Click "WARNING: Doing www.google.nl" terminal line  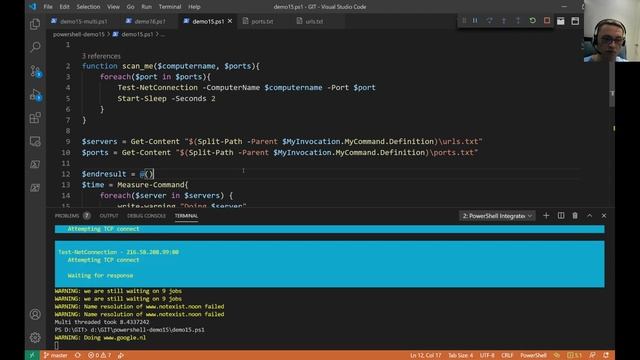pyautogui.click(x=100, y=338)
